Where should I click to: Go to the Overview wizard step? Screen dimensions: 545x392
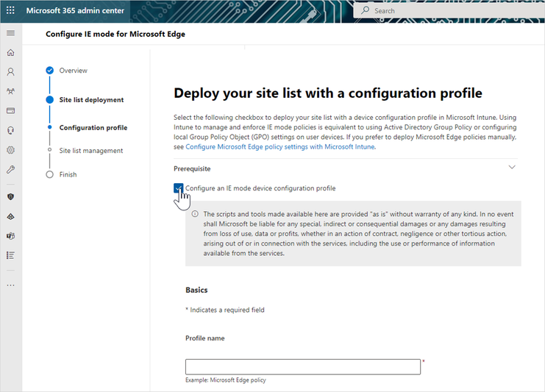click(73, 71)
